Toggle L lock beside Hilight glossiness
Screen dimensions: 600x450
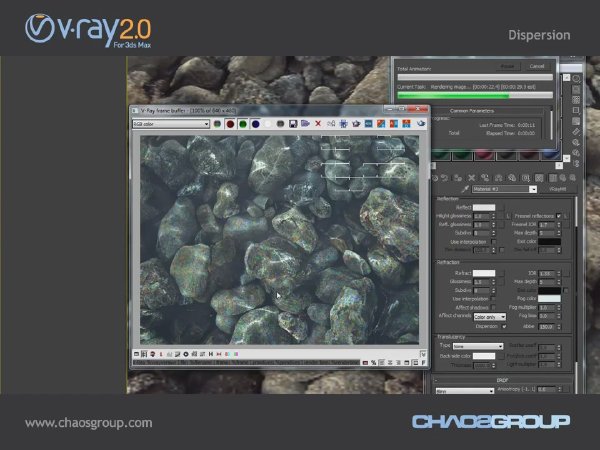[x=508, y=216]
